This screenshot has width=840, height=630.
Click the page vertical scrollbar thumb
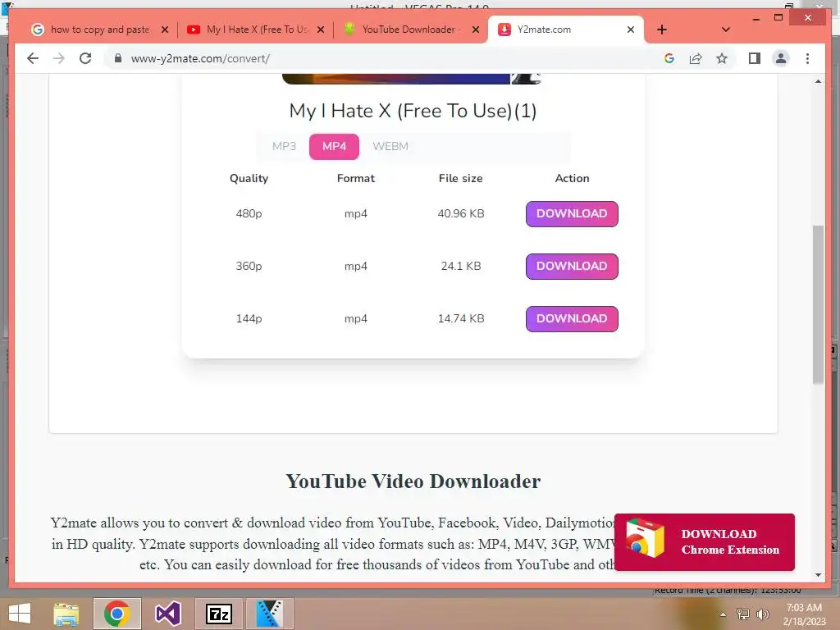pyautogui.click(x=818, y=304)
